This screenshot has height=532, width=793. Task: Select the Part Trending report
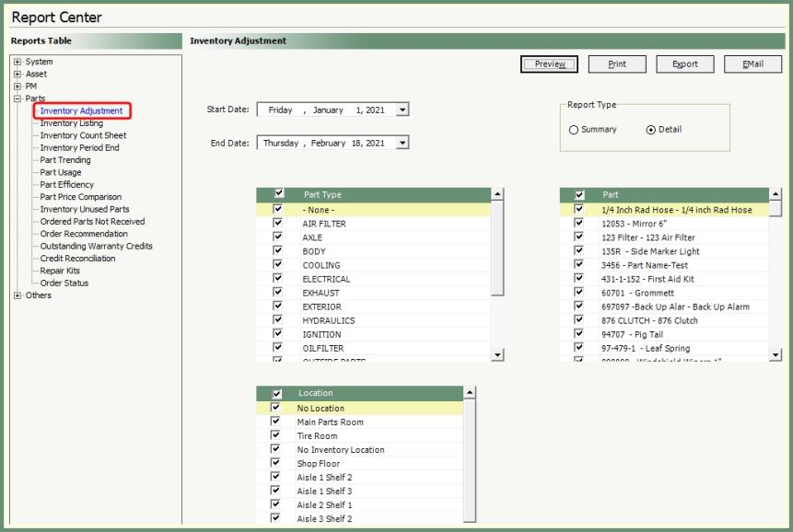tap(65, 160)
